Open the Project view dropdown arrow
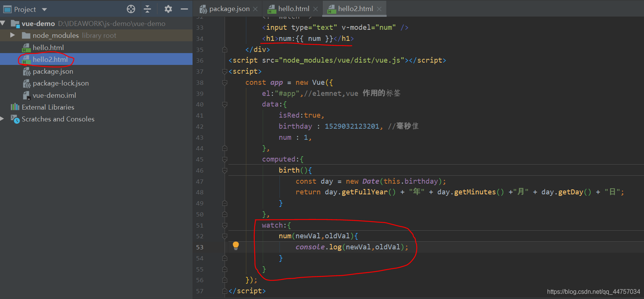644x299 pixels. click(44, 10)
